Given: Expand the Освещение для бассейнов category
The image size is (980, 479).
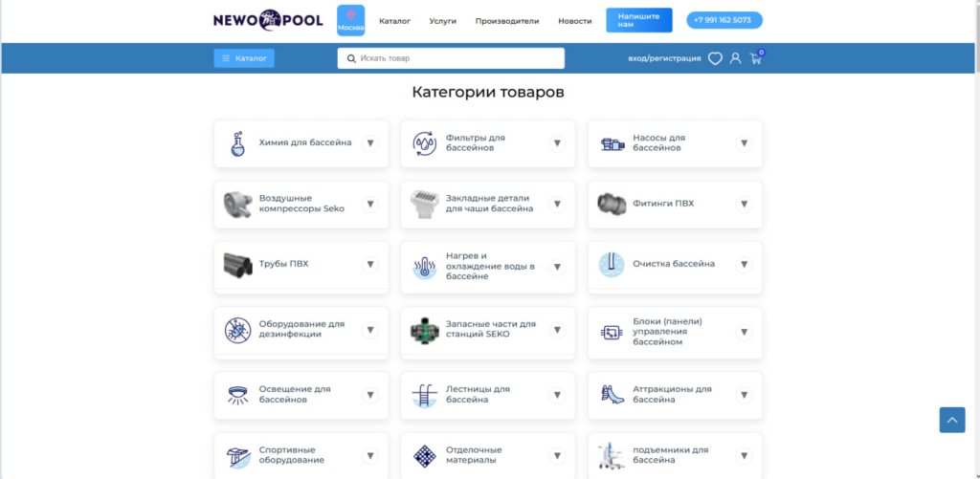Looking at the screenshot, I should point(370,395).
